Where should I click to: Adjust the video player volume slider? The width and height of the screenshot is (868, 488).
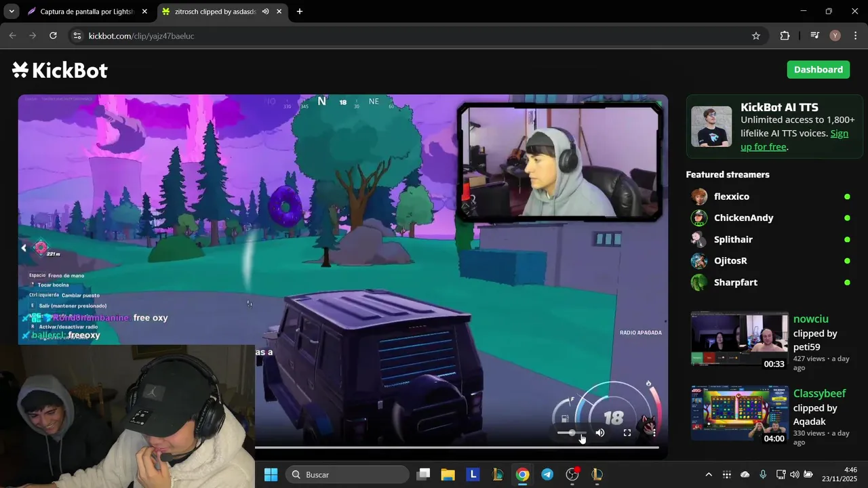click(572, 432)
